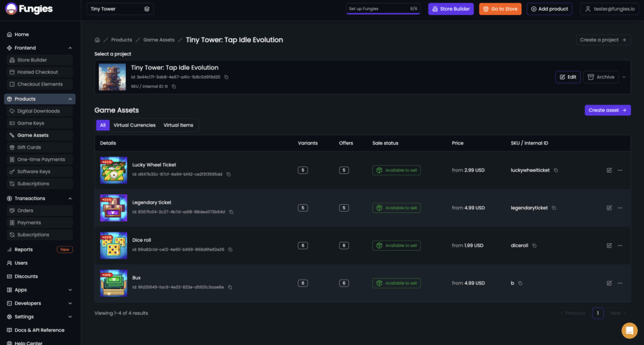Open Orders in the sidebar

point(40,211)
